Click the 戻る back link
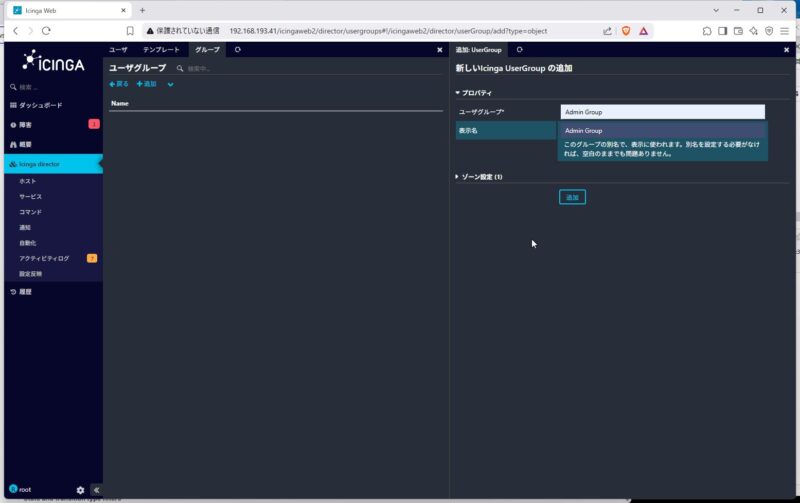The width and height of the screenshot is (800, 503). pos(119,84)
